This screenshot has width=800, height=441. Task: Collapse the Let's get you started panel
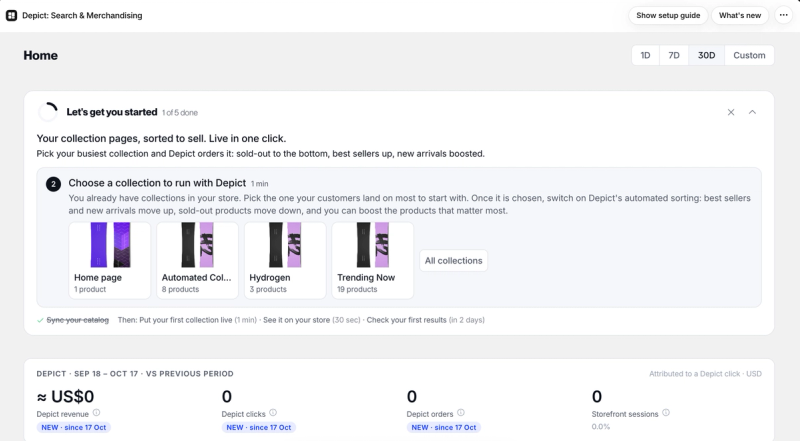[x=752, y=112]
